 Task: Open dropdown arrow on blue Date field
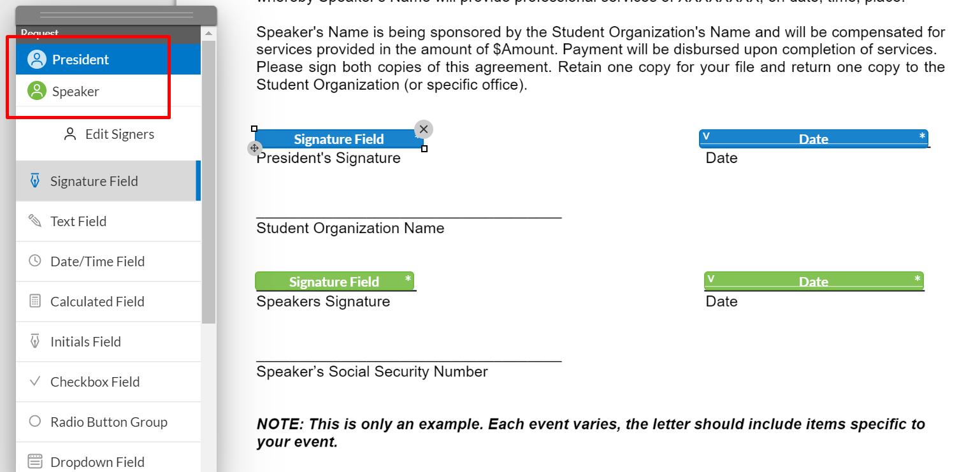tap(706, 136)
